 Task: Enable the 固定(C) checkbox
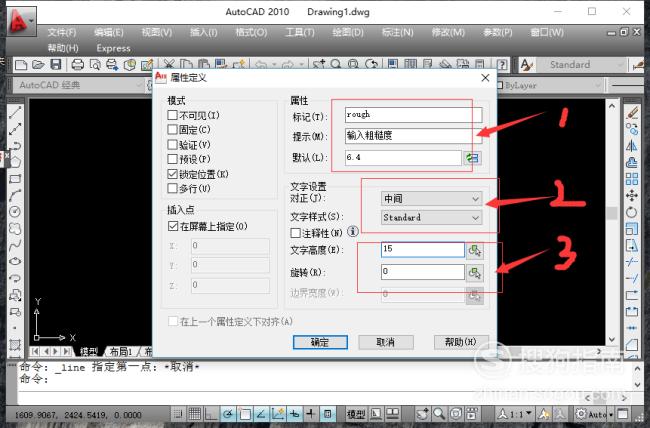pos(172,129)
